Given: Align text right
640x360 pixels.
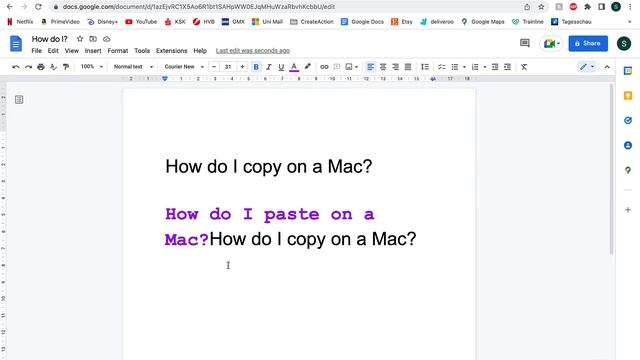Looking at the screenshot, I should [x=396, y=67].
